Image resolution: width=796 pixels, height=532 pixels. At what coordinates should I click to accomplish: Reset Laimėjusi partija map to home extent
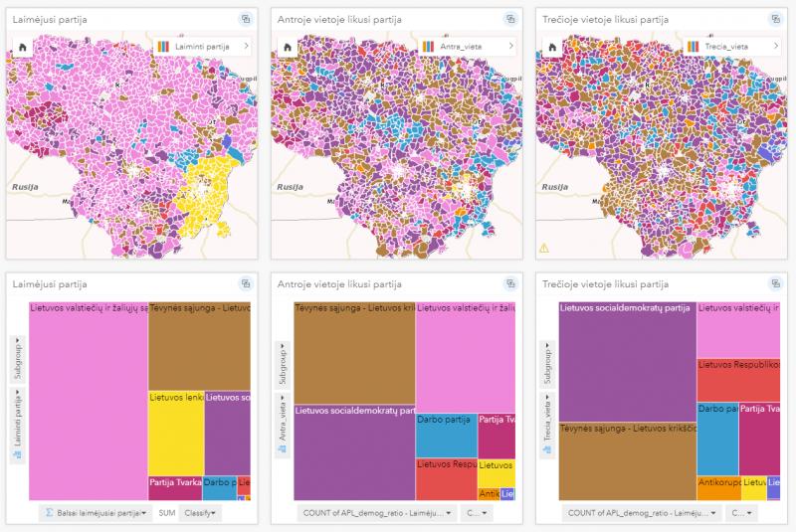22,47
